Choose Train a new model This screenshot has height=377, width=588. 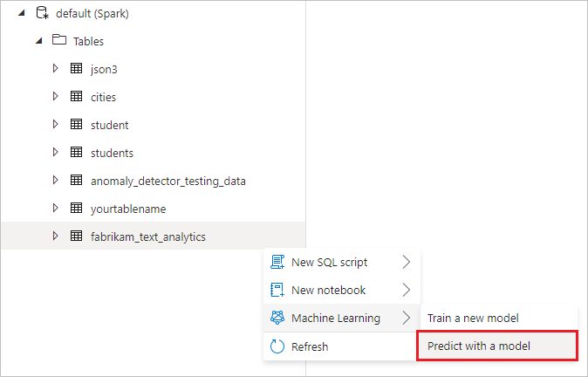click(473, 319)
